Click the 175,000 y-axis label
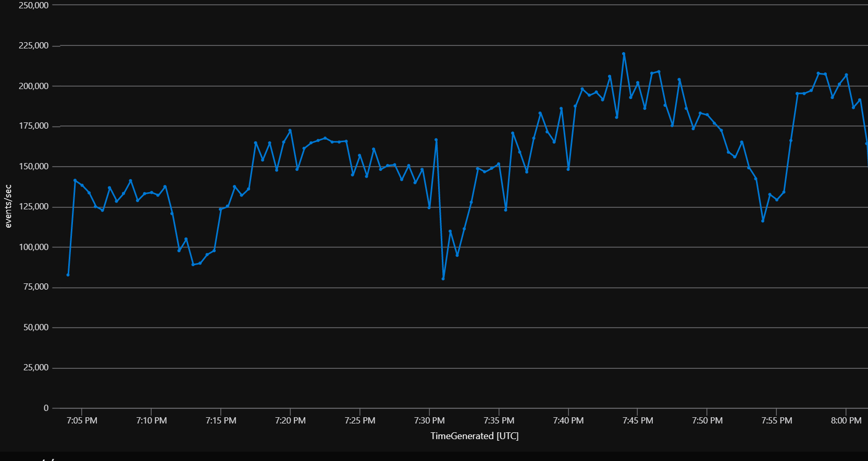Viewport: 868px width, 461px height. (x=34, y=126)
